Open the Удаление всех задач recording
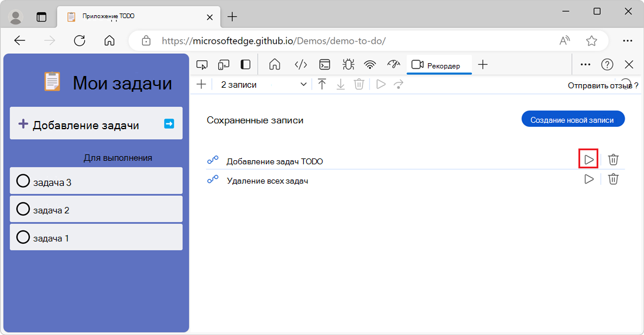The width and height of the screenshot is (644, 335). (268, 181)
